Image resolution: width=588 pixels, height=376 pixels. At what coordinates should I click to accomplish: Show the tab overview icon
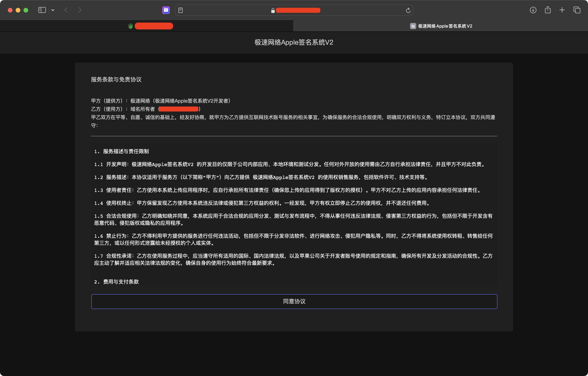click(x=577, y=10)
